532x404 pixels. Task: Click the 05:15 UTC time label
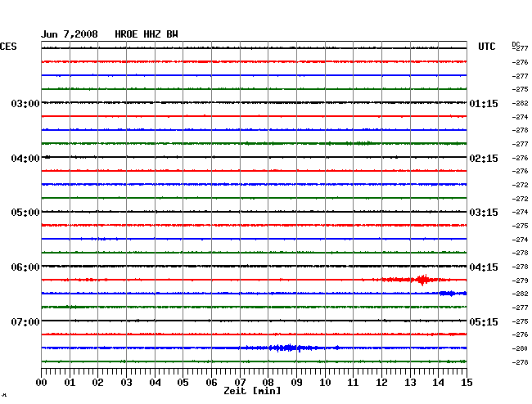pyautogui.click(x=484, y=321)
